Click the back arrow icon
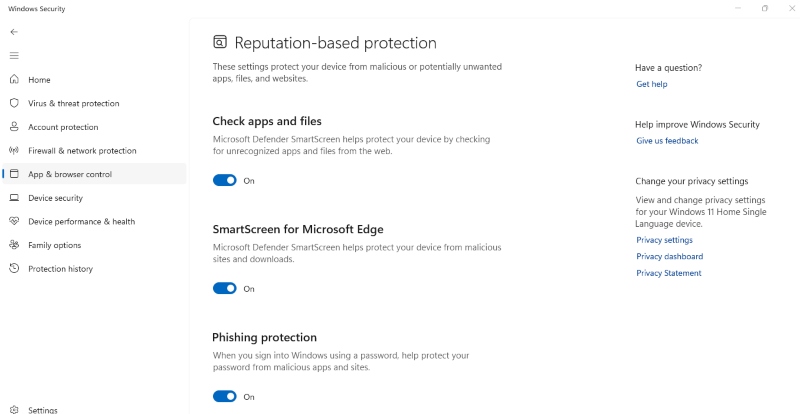This screenshot has width=800, height=414. coord(14,32)
